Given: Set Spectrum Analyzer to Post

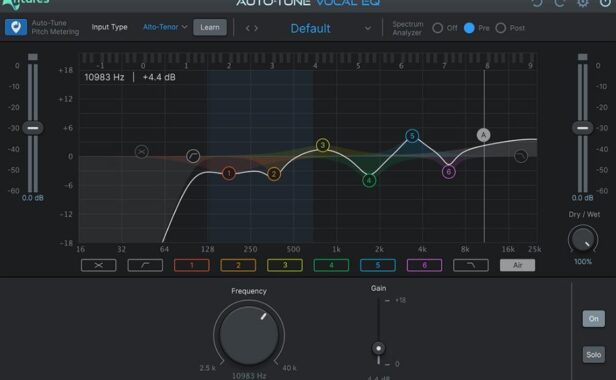Looking at the screenshot, I should [x=500, y=28].
